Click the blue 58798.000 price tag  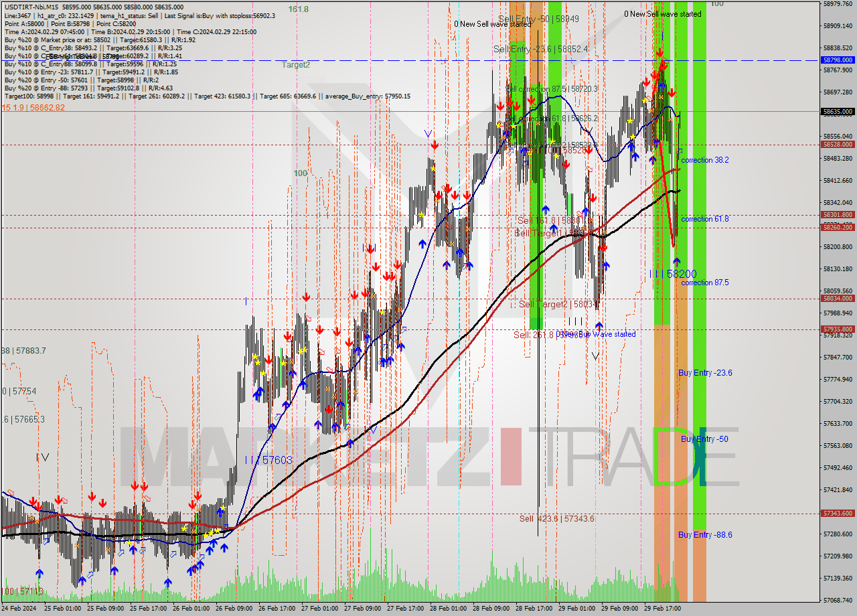(x=838, y=60)
